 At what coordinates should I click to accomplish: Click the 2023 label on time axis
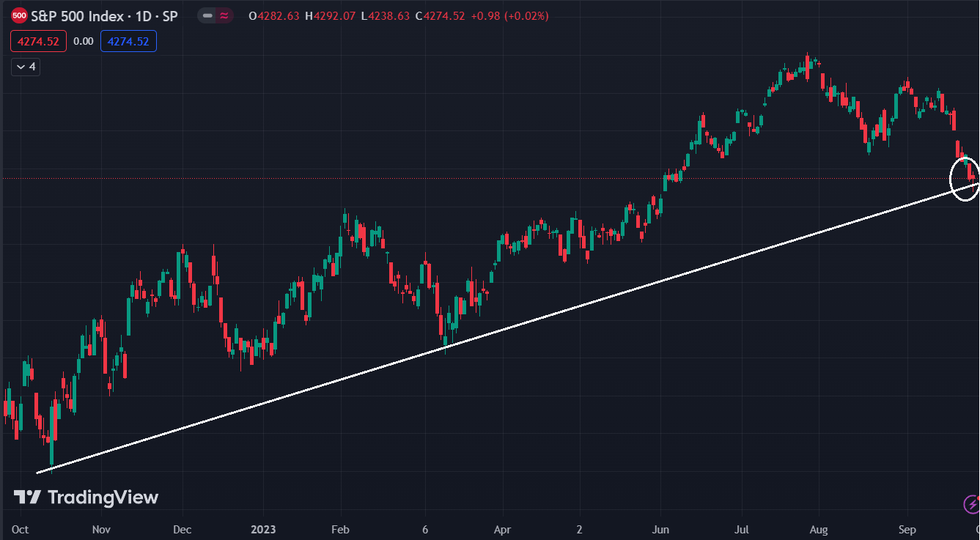click(263, 530)
